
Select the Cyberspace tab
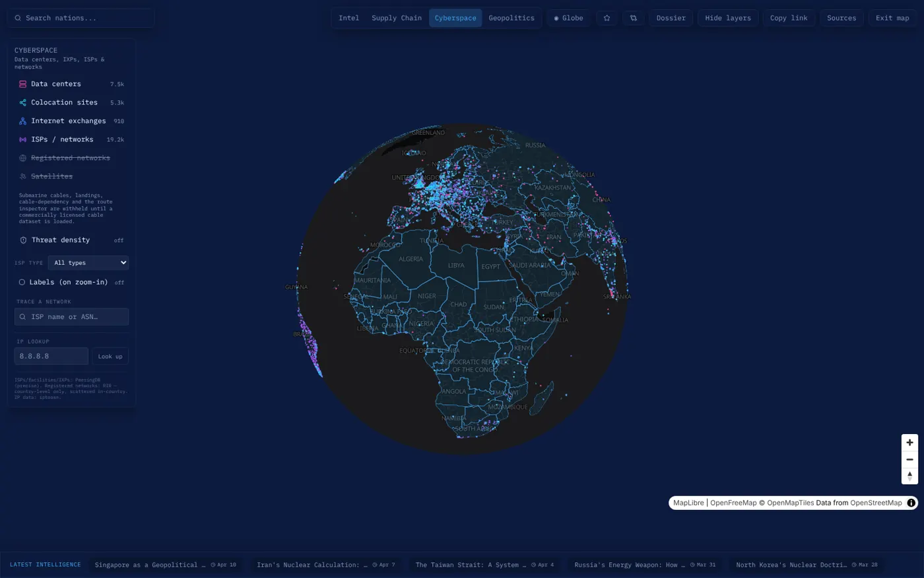(455, 18)
